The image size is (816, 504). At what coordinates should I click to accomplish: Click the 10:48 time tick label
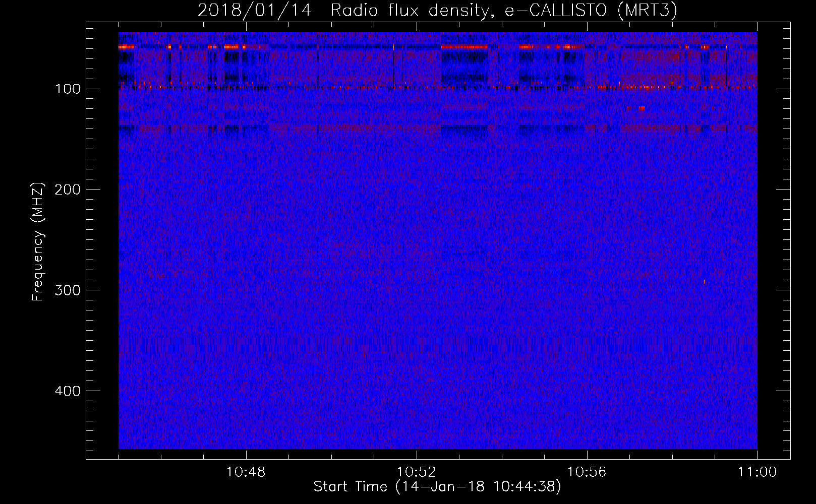click(246, 472)
